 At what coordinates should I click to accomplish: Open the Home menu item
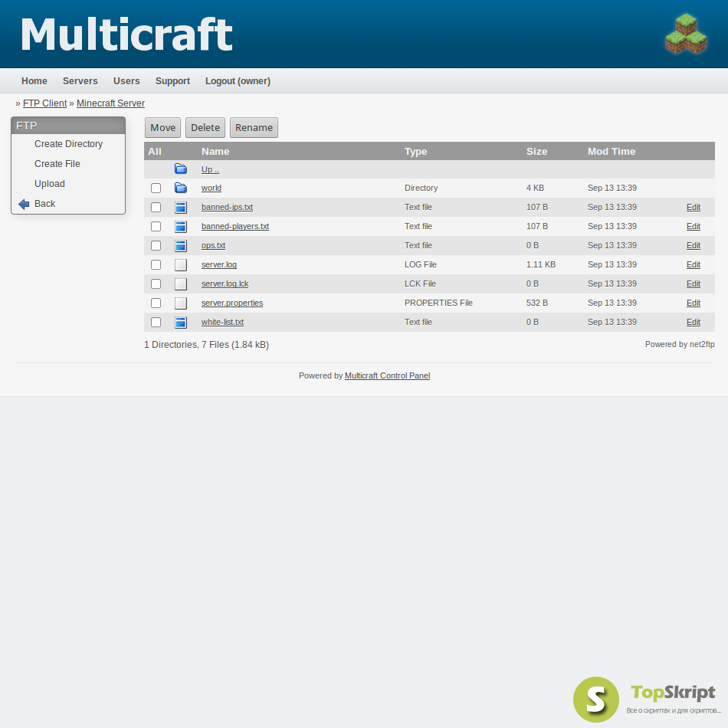tap(34, 80)
